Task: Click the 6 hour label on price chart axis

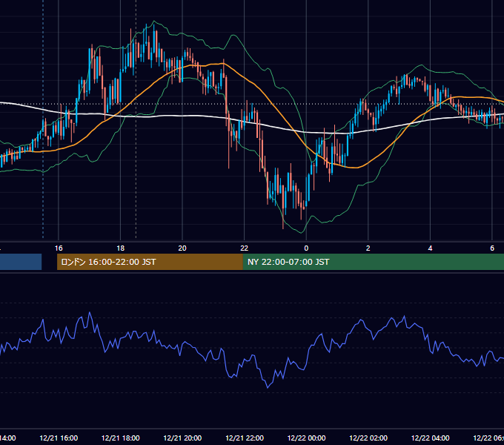Action: point(492,248)
